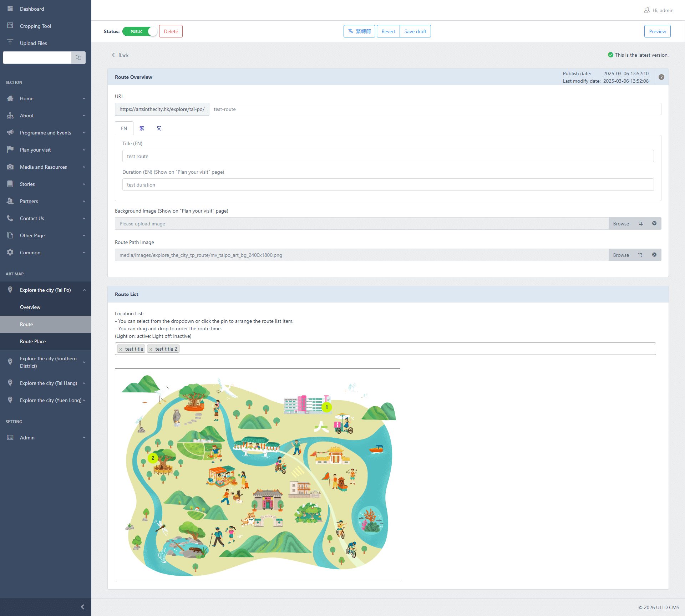Expand the Admin settings section
Image resolution: width=685 pixels, height=616 pixels.
tap(27, 437)
